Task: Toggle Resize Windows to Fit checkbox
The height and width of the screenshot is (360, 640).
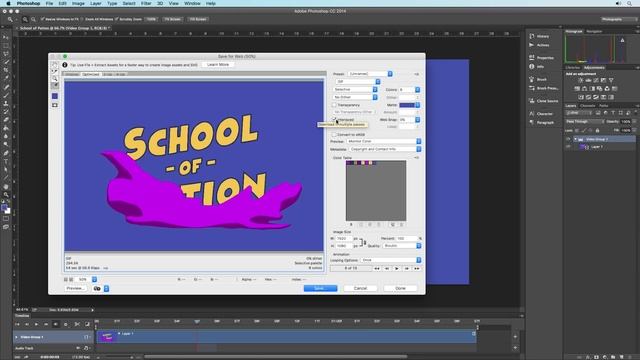Action: tap(42, 19)
